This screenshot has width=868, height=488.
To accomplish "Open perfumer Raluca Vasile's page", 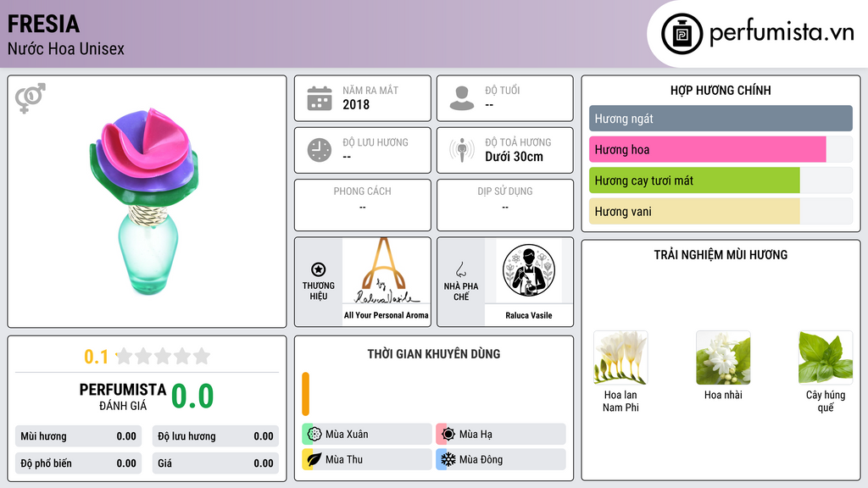I will click(529, 315).
